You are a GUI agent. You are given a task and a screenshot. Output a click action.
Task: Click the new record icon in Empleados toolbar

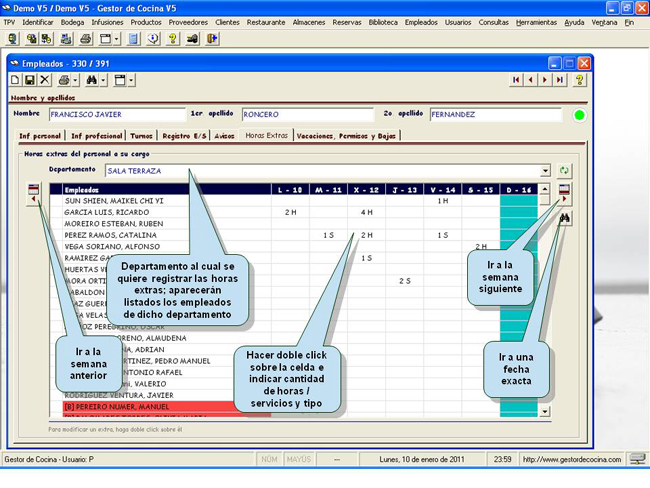(15, 80)
